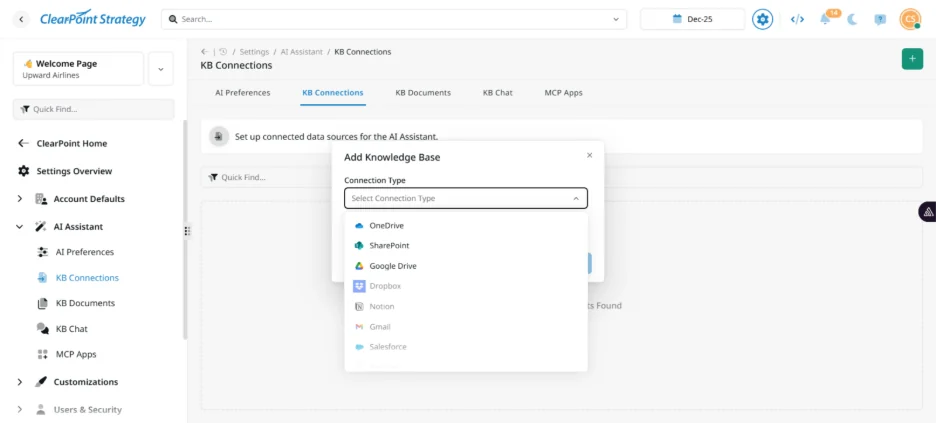936x423 pixels.
Task: Choose Notion connection type
Action: 466,306
